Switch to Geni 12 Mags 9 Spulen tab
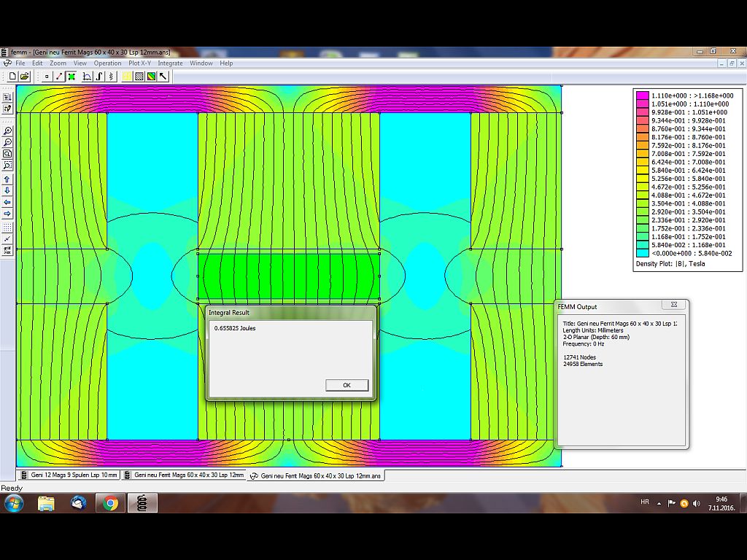This screenshot has height=560, width=747. (x=69, y=475)
